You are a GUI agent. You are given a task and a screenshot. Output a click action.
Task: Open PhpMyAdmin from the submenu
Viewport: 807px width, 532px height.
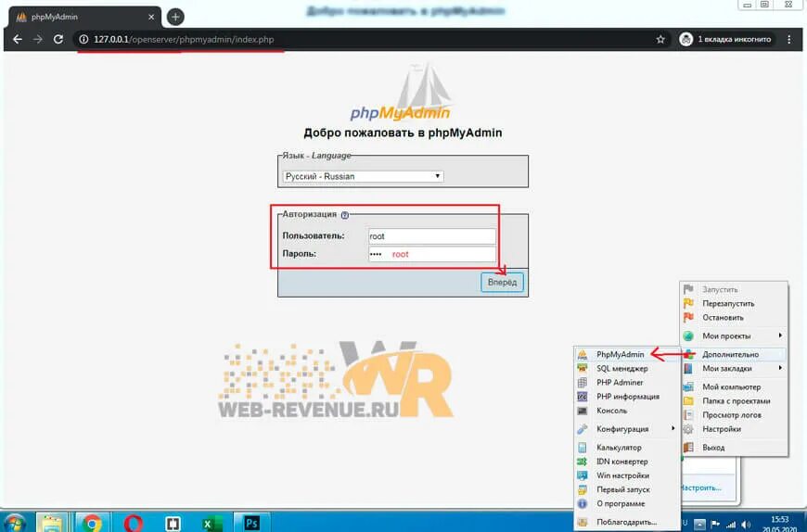pos(627,354)
